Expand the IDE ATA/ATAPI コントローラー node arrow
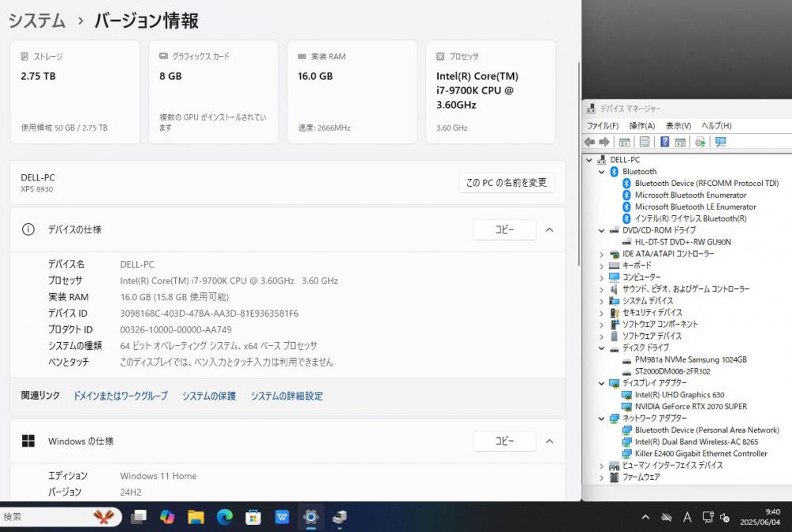The image size is (792, 532). click(x=602, y=254)
